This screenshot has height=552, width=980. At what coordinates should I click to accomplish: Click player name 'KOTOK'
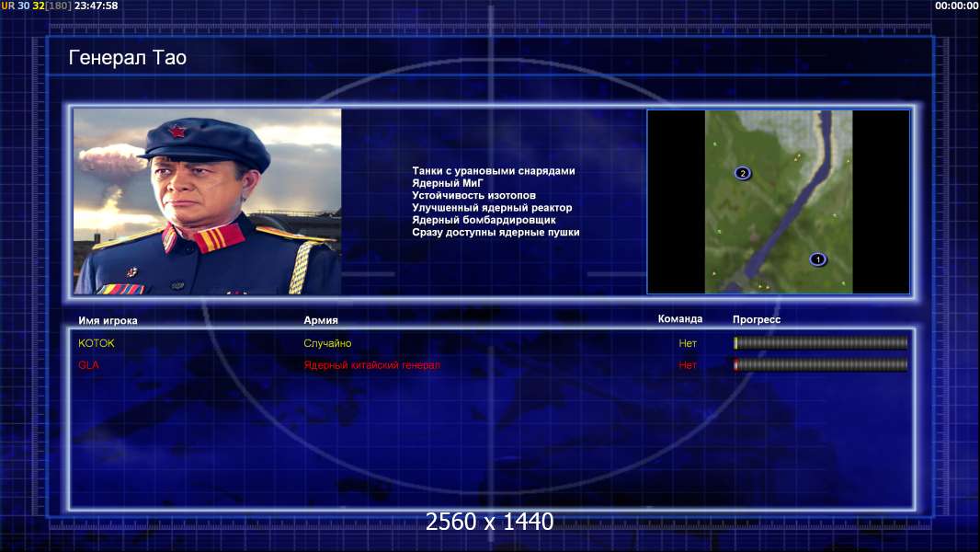(97, 343)
